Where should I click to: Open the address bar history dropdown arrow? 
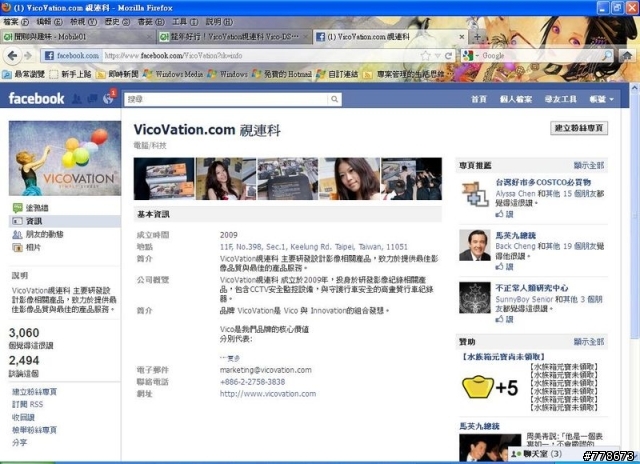point(438,56)
